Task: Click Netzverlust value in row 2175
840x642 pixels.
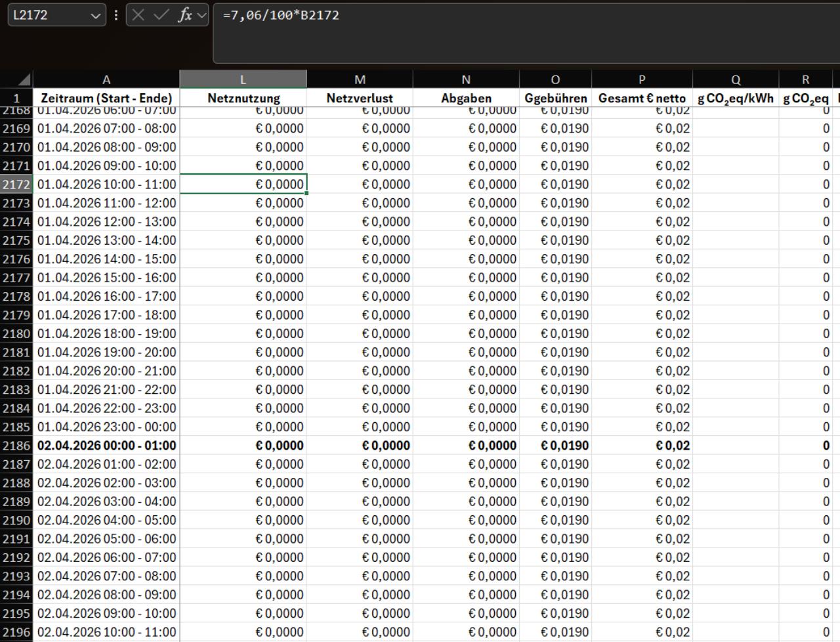Action: click(360, 240)
